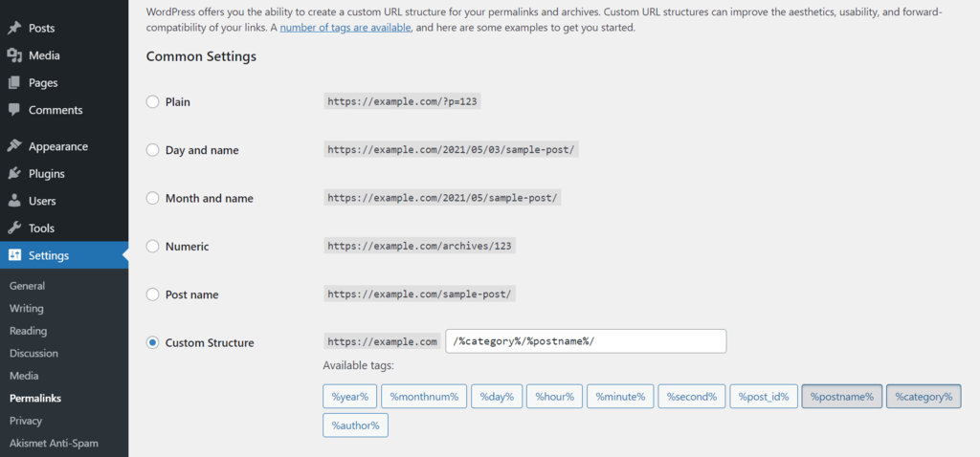Insert the %year% tag button
The width and height of the screenshot is (980, 457).
[350, 397]
